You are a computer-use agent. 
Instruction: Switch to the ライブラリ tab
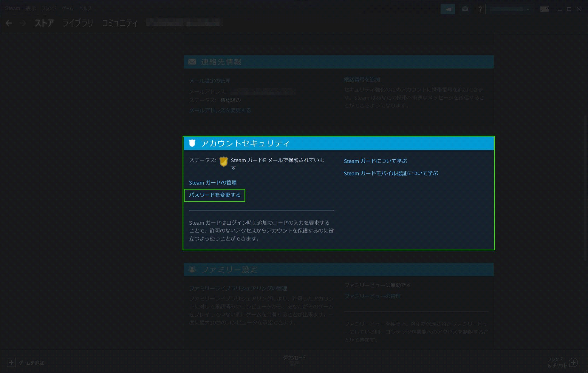[x=78, y=23]
